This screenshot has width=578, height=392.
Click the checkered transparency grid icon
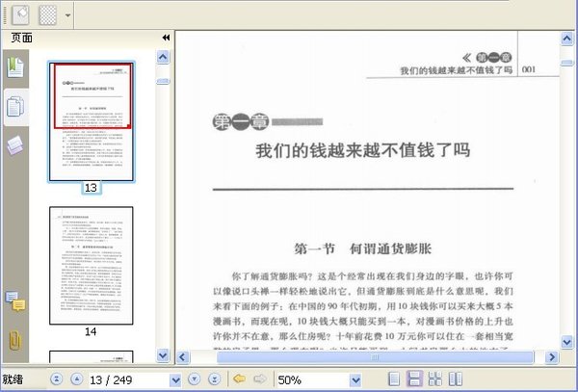click(x=48, y=15)
